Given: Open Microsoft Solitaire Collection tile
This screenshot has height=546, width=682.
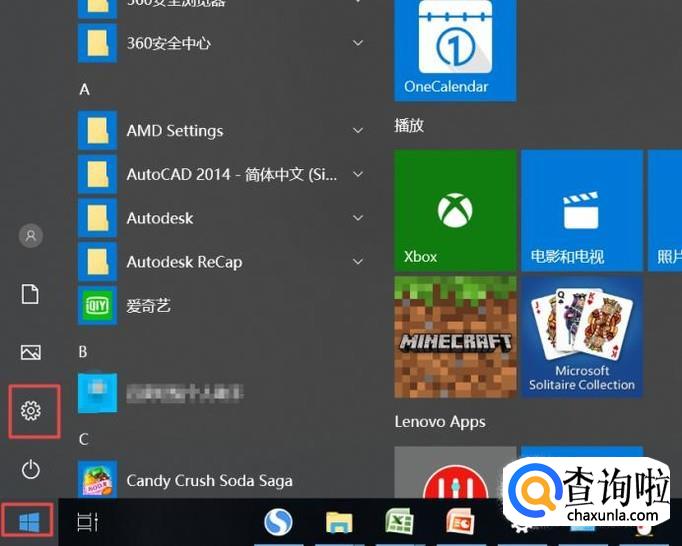Looking at the screenshot, I should (582, 337).
